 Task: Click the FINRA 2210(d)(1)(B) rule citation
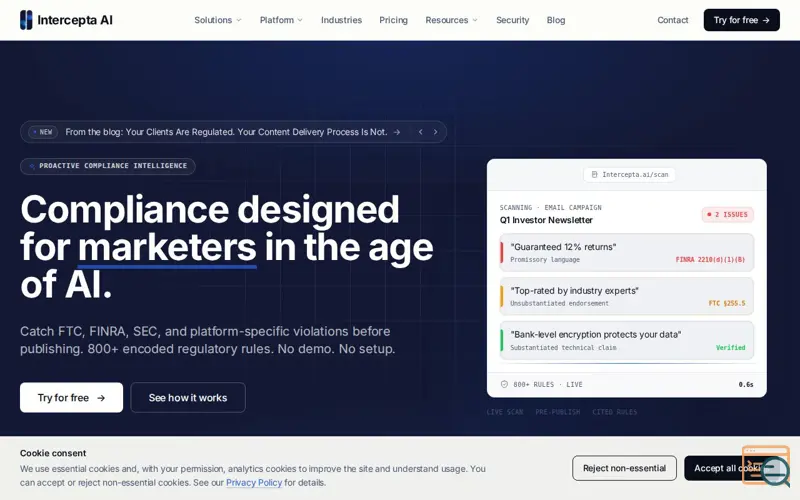tap(710, 260)
